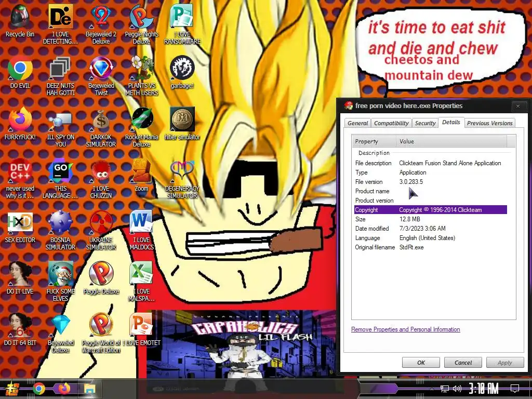This screenshot has height=399, width=532.
Task: Launch the Bejeweled Twist shortcut
Action: coord(101,76)
